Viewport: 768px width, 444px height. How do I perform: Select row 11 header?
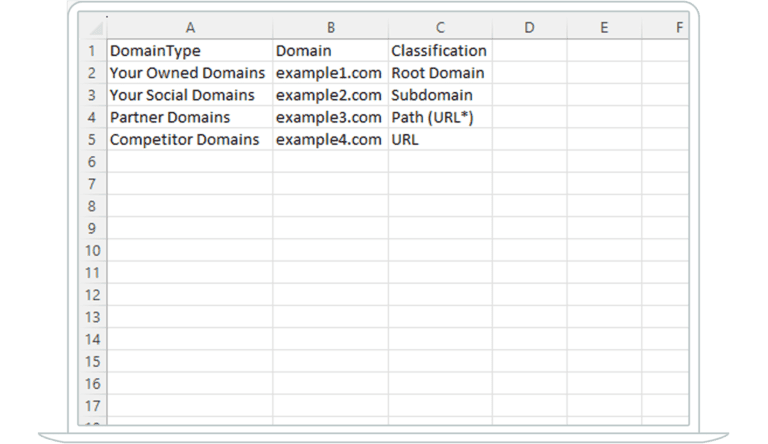coord(92,273)
